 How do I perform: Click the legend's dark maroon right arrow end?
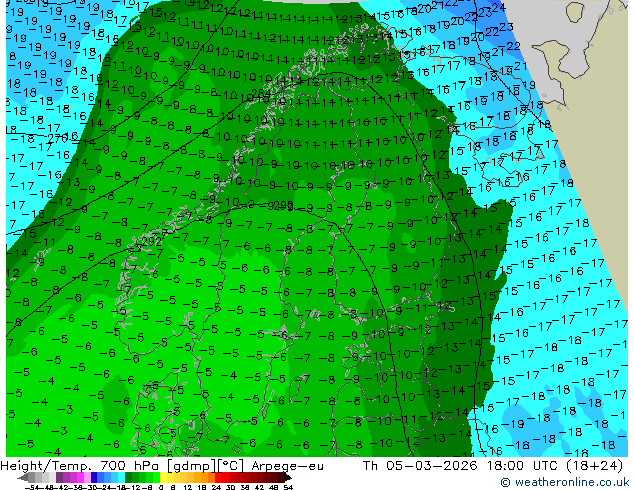287,478
